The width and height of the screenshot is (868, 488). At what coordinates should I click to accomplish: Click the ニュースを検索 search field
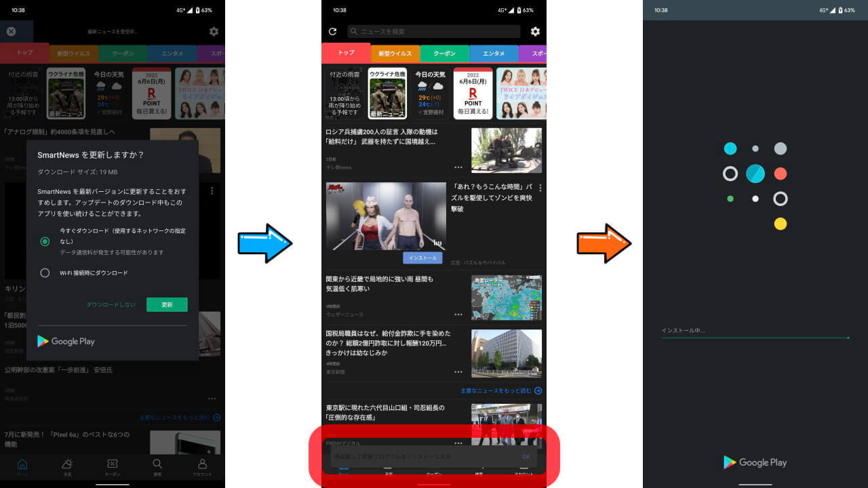[x=434, y=31]
